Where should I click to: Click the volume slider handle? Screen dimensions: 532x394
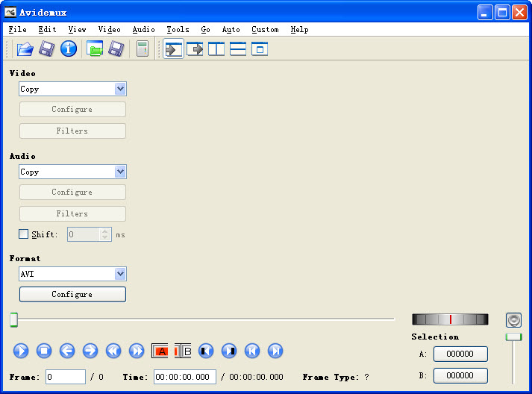pos(513,337)
